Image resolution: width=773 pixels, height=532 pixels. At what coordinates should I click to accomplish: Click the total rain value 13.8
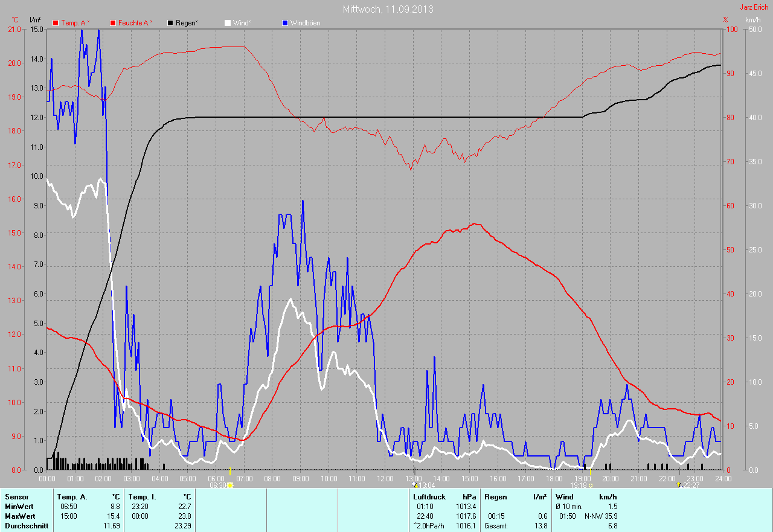540,526
